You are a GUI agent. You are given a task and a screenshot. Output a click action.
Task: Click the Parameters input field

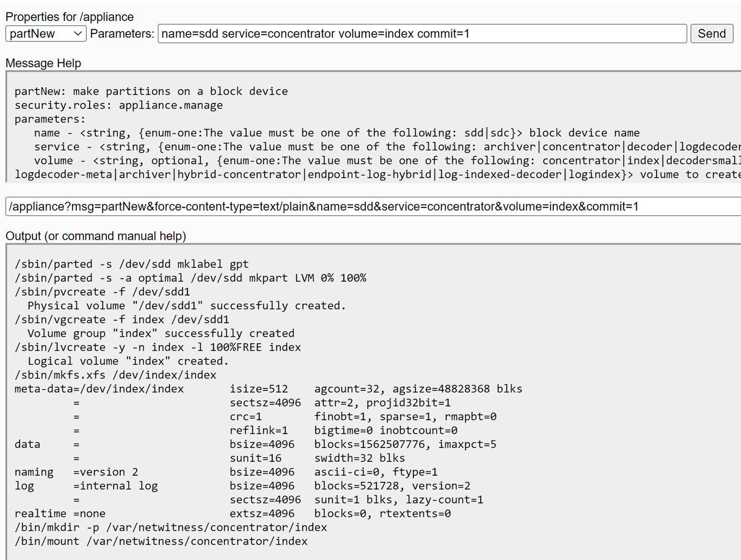(422, 34)
